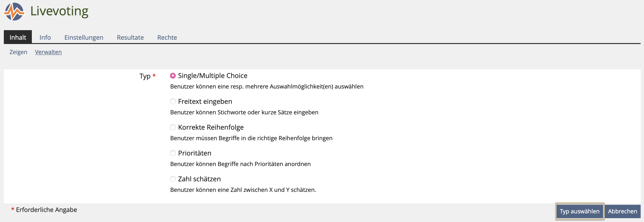Open the Einstellungen tab
This screenshot has height=222, width=644.
coord(84,38)
